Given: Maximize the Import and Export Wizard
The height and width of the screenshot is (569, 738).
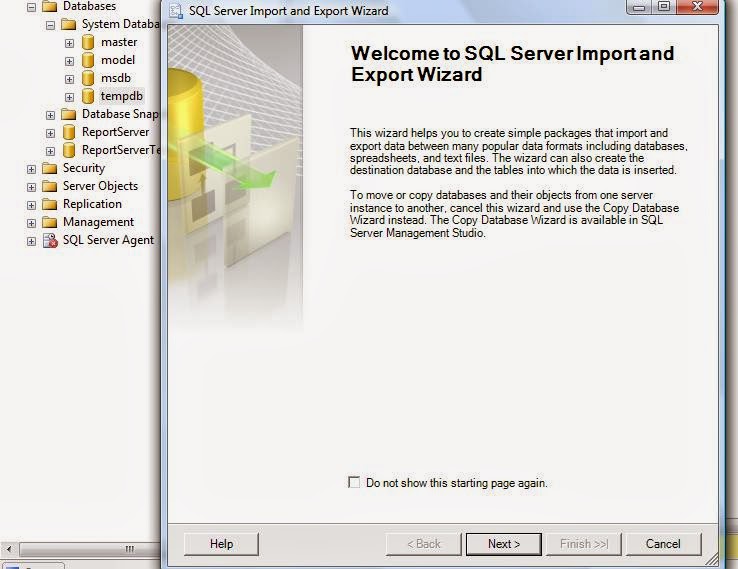Looking at the screenshot, I should [664, 7].
